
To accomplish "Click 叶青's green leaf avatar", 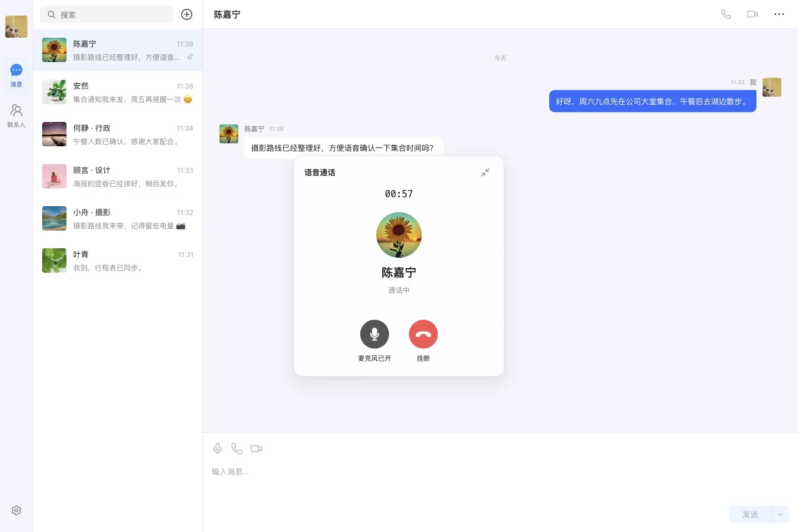I will (x=54, y=260).
